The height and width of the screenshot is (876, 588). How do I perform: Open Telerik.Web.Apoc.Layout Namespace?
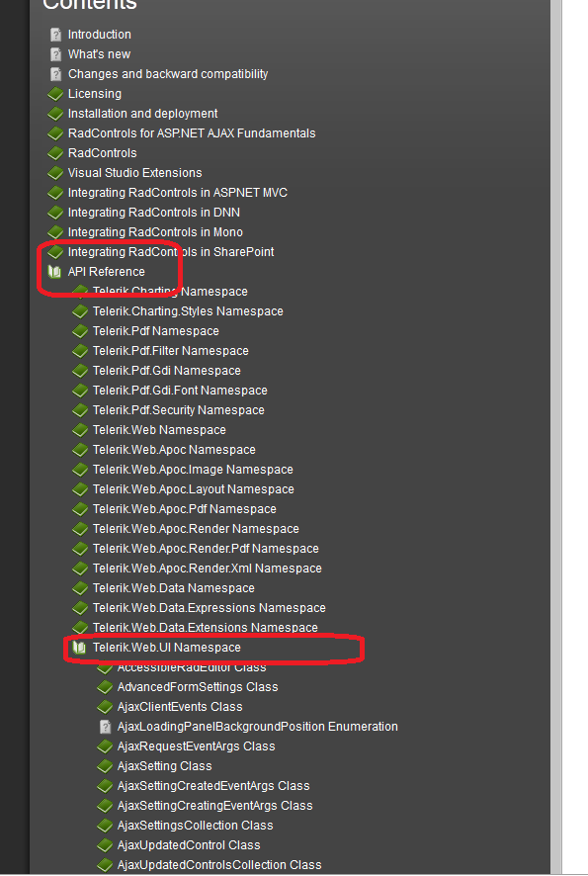click(x=194, y=489)
